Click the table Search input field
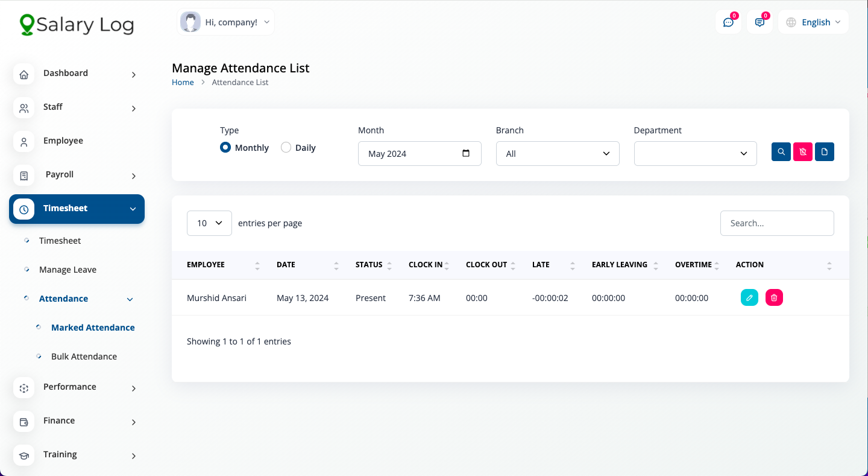 776,223
